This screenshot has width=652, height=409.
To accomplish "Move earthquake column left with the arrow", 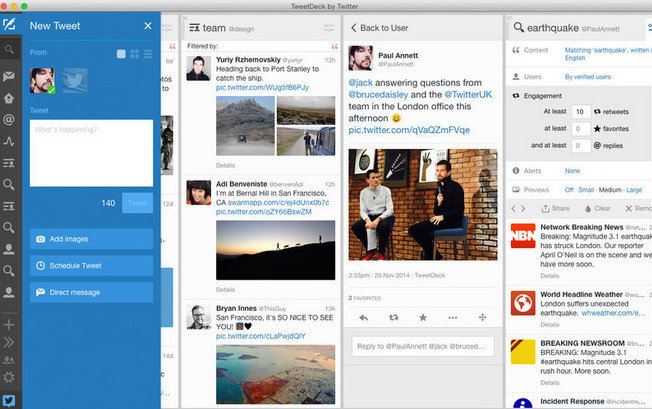I will point(514,208).
